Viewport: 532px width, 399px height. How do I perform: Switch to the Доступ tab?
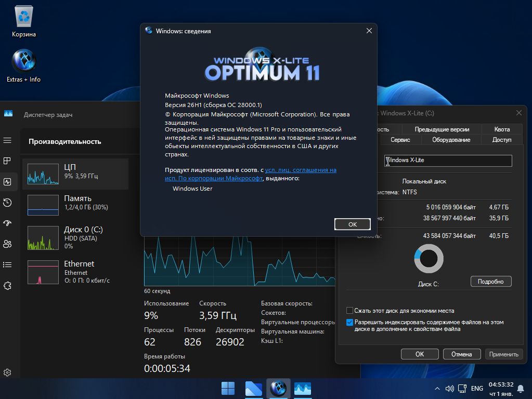501,140
